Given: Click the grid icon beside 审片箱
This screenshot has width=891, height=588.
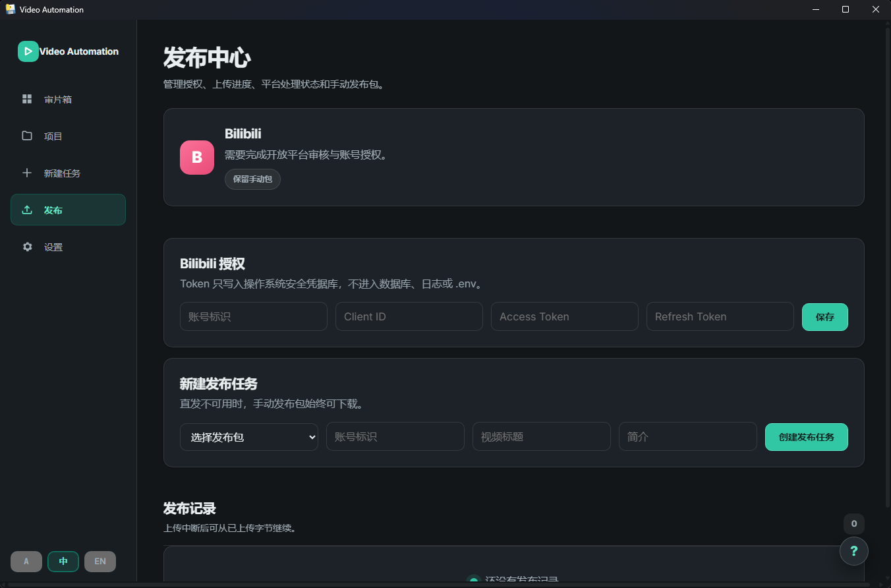Looking at the screenshot, I should coord(27,99).
